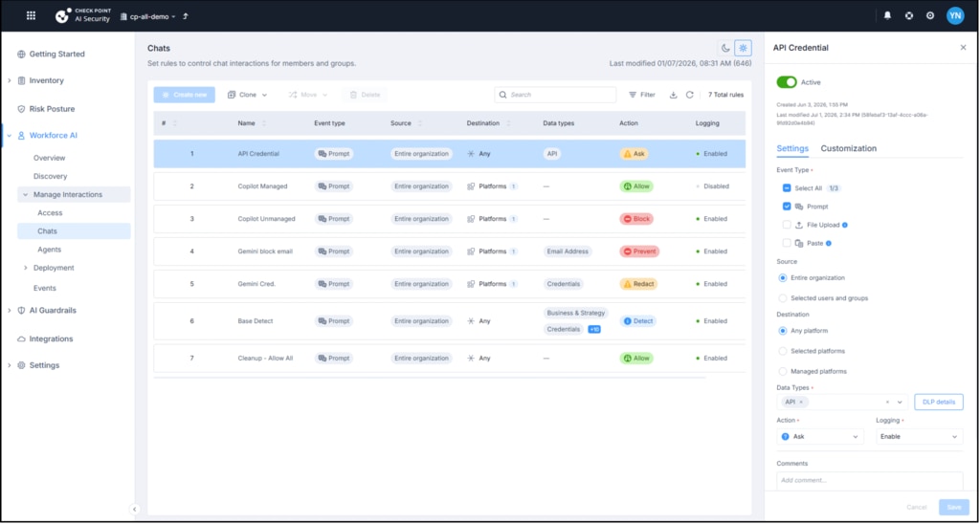
Task: Download rules with the export icon
Action: tap(673, 95)
